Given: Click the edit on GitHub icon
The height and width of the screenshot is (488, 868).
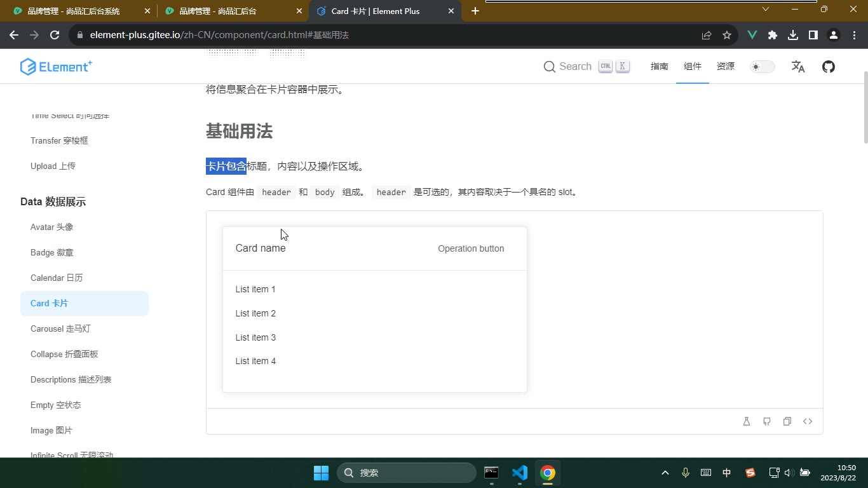Looking at the screenshot, I should click(767, 421).
